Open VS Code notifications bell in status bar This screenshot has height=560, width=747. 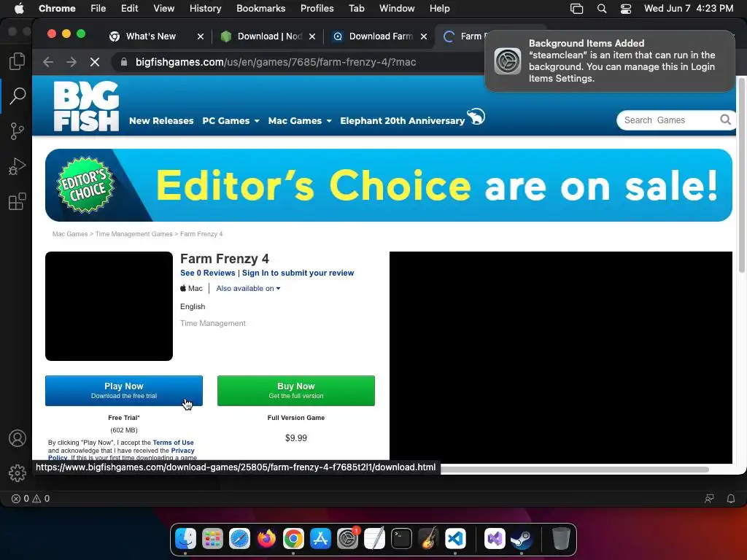[x=730, y=499]
